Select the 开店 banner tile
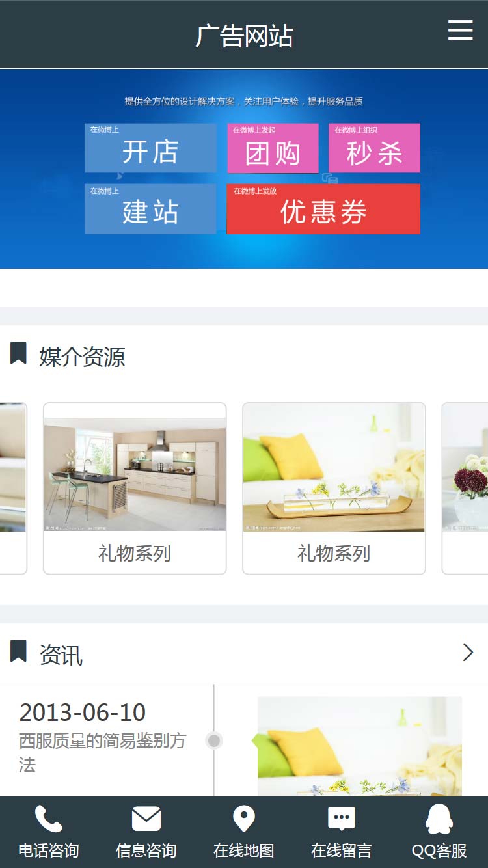 click(x=150, y=148)
